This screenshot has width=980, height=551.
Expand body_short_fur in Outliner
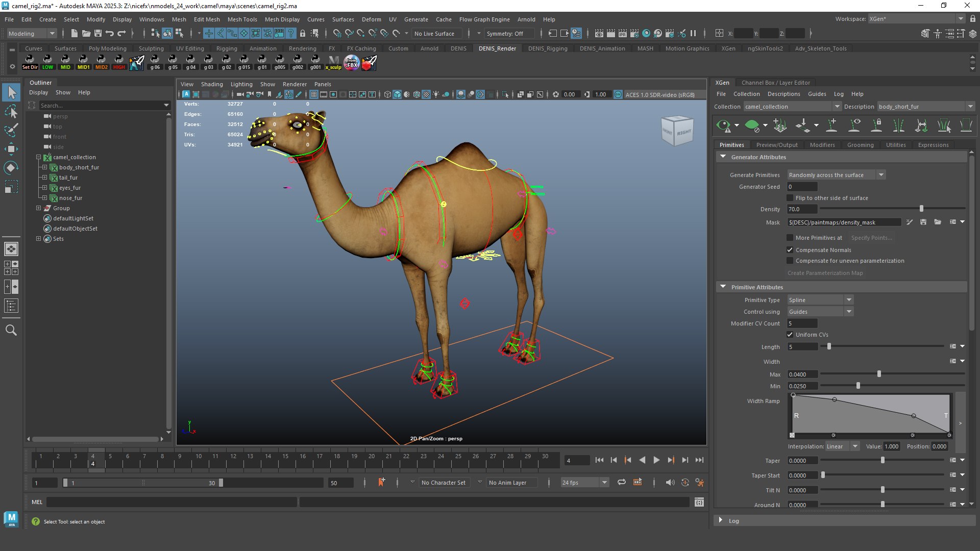(x=44, y=167)
